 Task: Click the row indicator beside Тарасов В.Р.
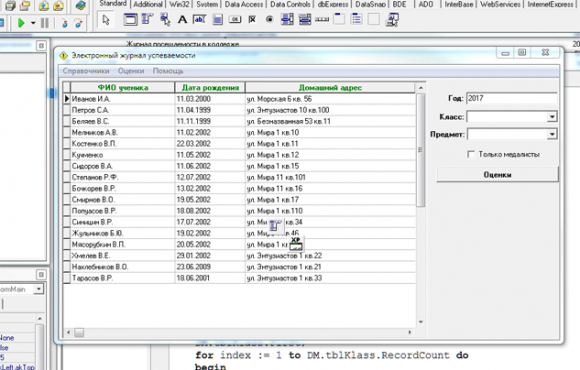pos(67,278)
